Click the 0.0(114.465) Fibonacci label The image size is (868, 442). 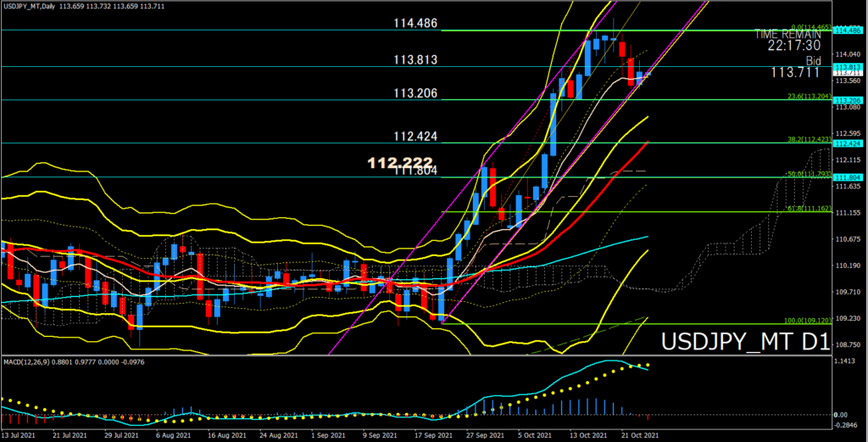pyautogui.click(x=810, y=26)
